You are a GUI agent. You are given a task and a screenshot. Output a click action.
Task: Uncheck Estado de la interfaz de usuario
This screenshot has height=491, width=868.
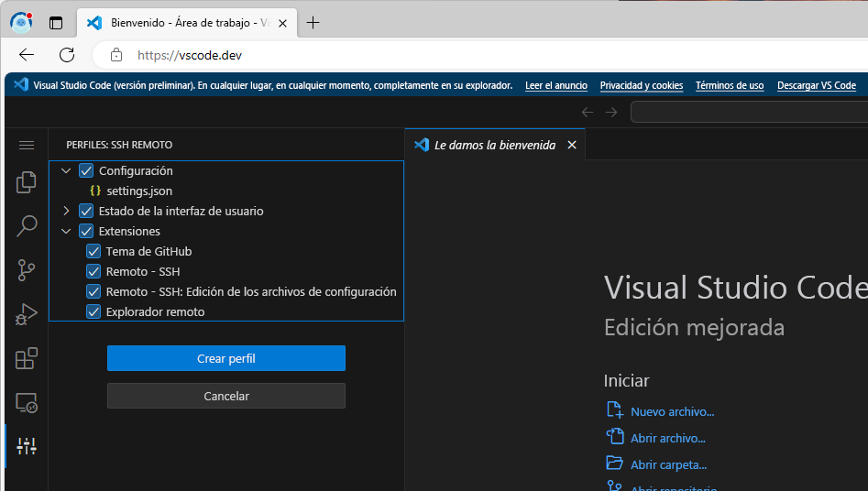tap(86, 211)
